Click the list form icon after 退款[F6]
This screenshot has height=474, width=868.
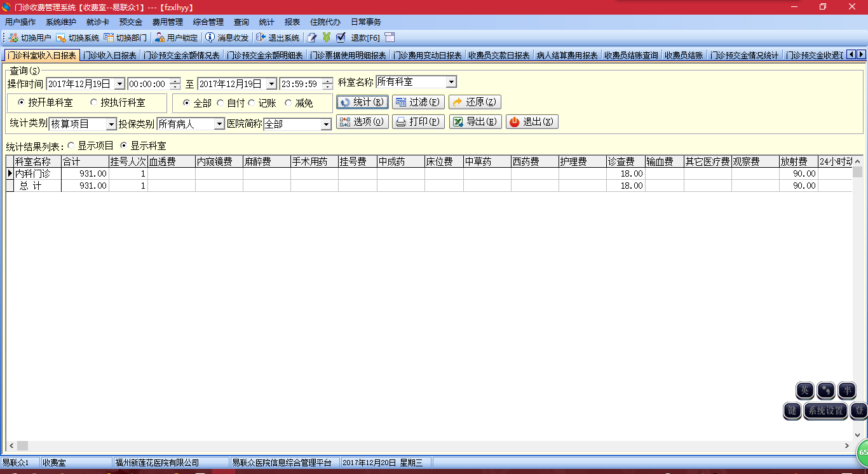[390, 37]
